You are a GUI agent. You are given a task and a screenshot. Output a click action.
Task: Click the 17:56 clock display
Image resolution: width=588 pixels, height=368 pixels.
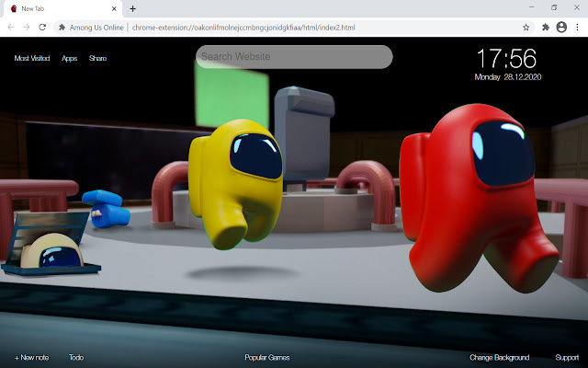pos(506,59)
